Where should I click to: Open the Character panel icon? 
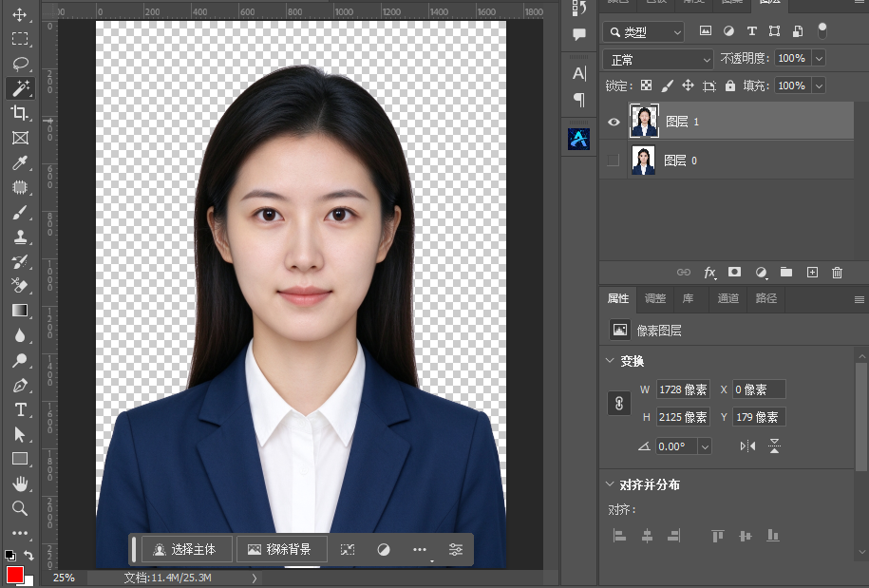click(x=578, y=73)
